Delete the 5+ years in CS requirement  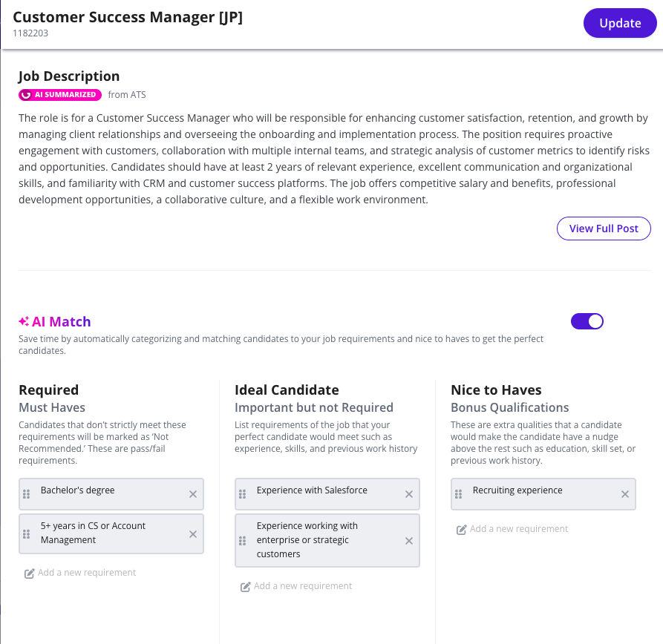tap(193, 534)
